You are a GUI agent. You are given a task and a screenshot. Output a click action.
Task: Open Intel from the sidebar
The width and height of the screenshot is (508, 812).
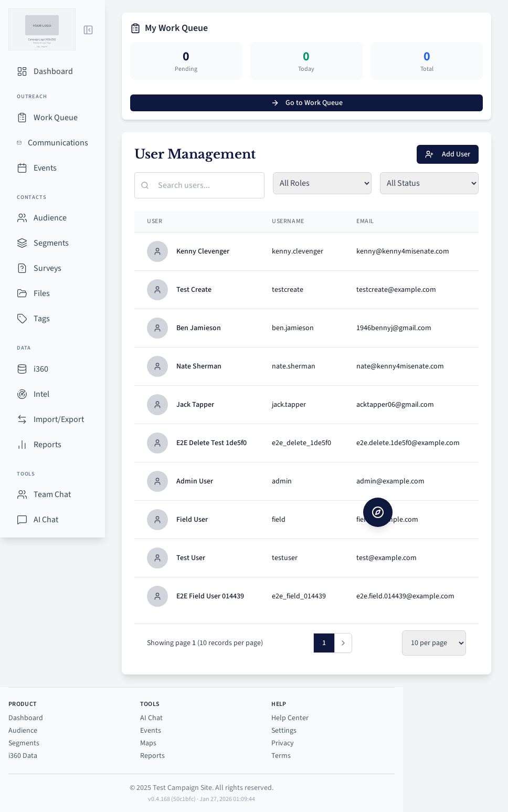[41, 394]
